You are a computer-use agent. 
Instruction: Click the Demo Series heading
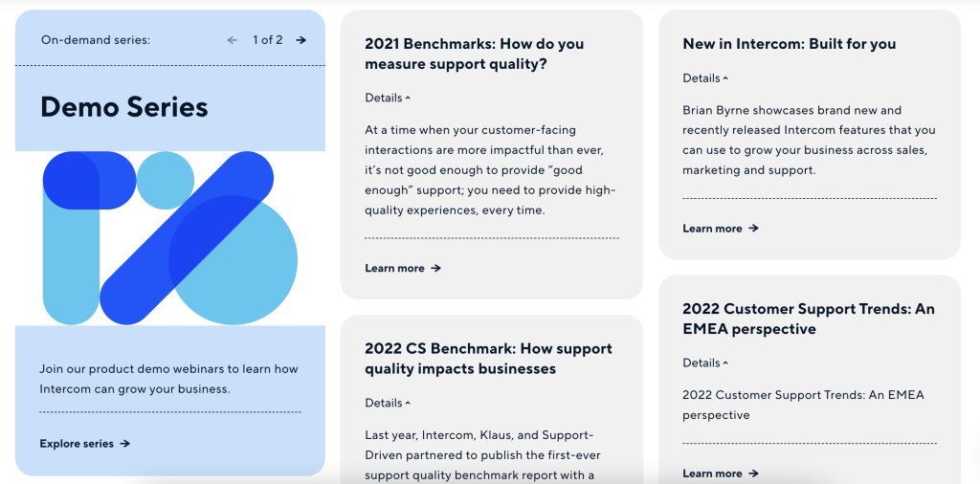pos(123,107)
